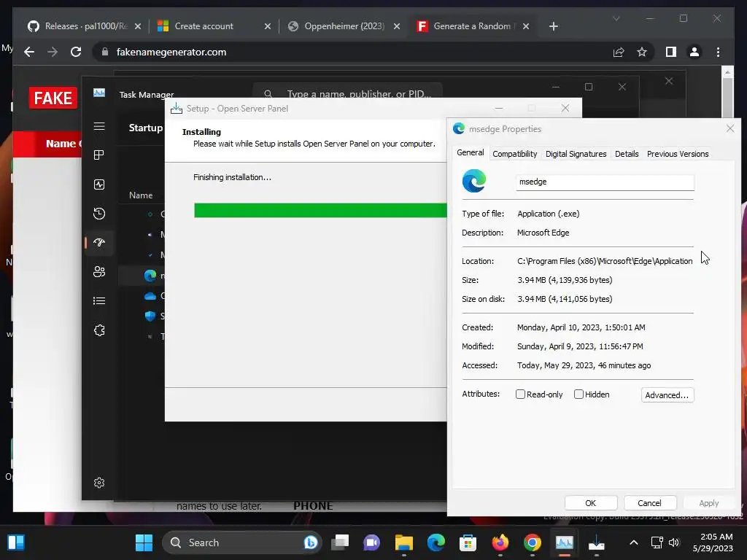Click the share page icon in Chrome
The height and width of the screenshot is (560, 747).
(x=619, y=52)
